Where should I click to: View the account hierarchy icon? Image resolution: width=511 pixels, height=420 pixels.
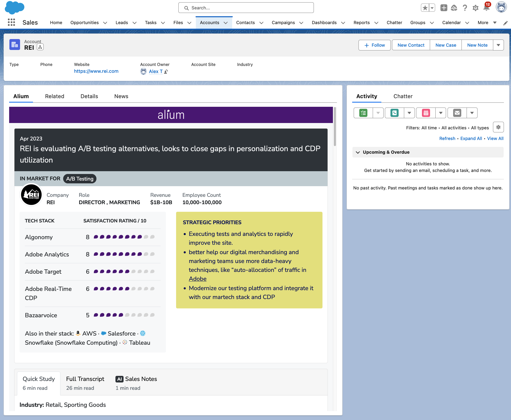point(40,47)
